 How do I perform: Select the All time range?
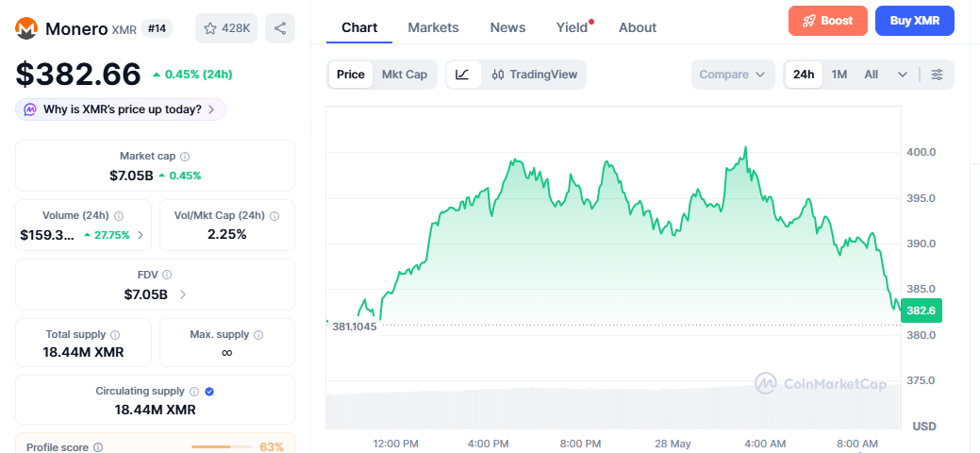pos(872,75)
